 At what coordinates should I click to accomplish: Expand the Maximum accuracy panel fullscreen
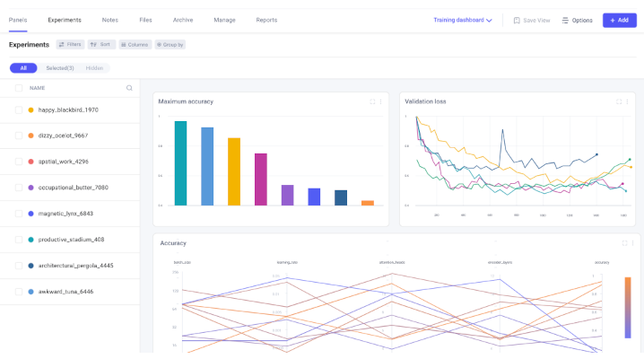(372, 101)
